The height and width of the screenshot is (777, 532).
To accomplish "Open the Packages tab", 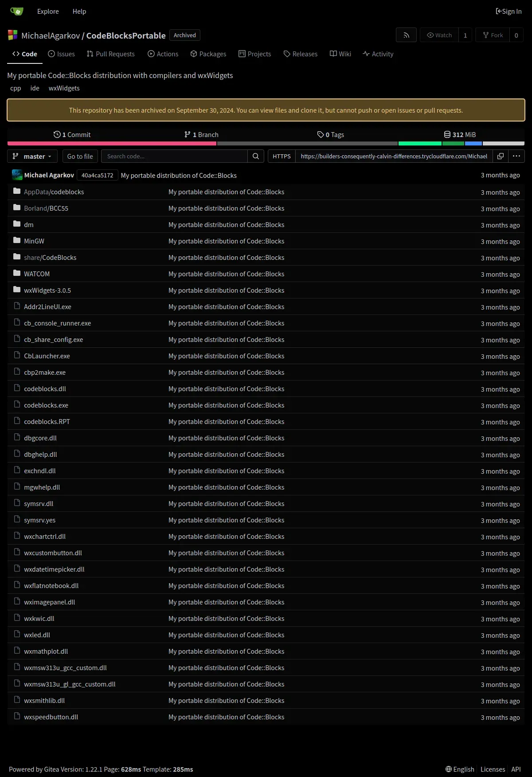I will coord(208,54).
